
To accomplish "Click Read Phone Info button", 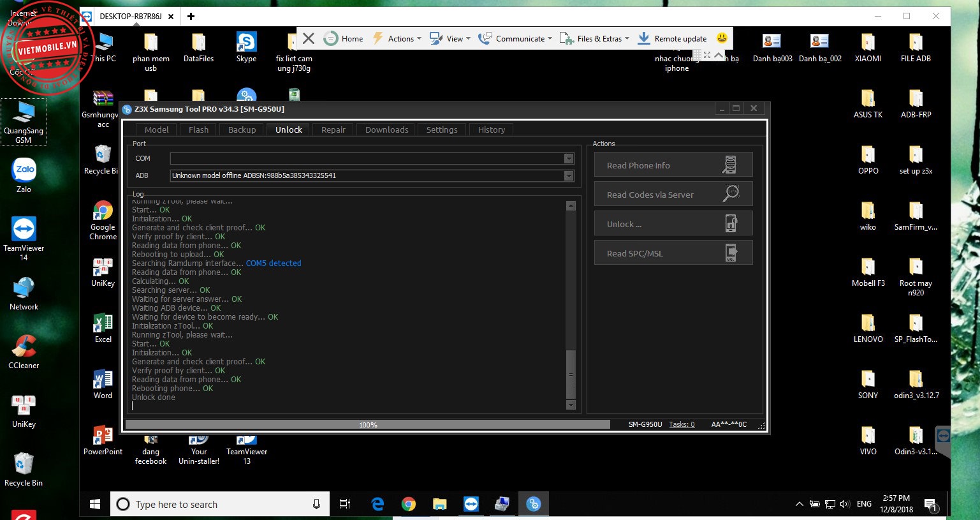I will (673, 165).
